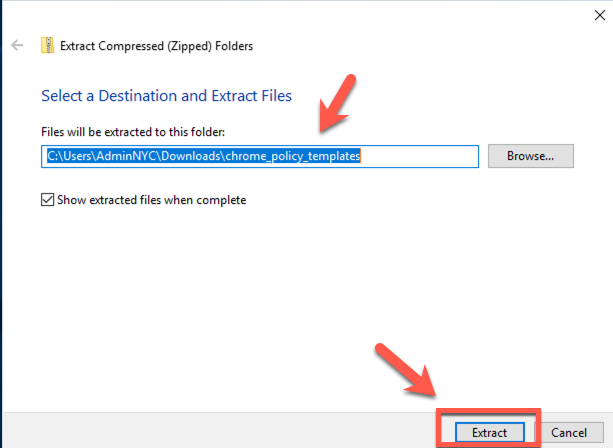This screenshot has height=448, width=613.
Task: Click the 'Select a Destination and Extract Files' heading
Action: [166, 96]
